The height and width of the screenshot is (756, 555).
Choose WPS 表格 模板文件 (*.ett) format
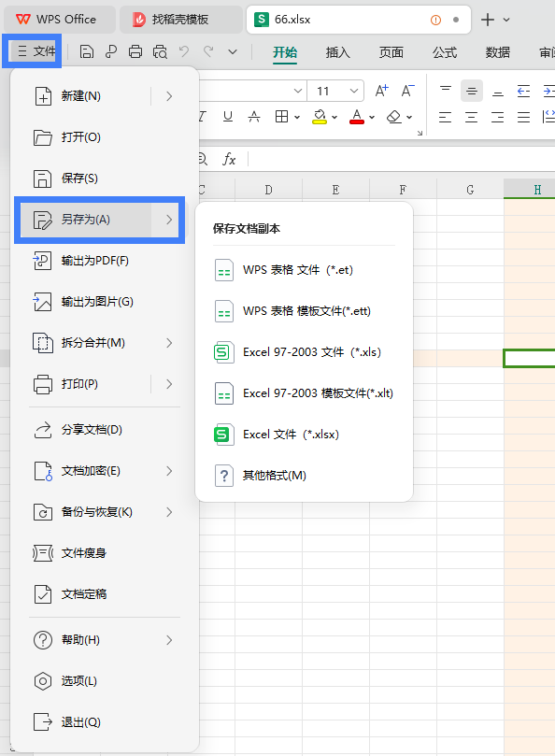click(x=304, y=311)
